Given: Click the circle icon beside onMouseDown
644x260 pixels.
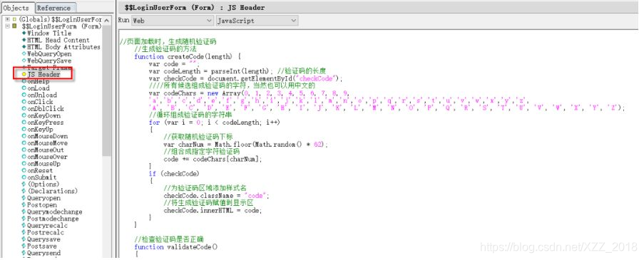Looking at the screenshot, I should point(24,136).
